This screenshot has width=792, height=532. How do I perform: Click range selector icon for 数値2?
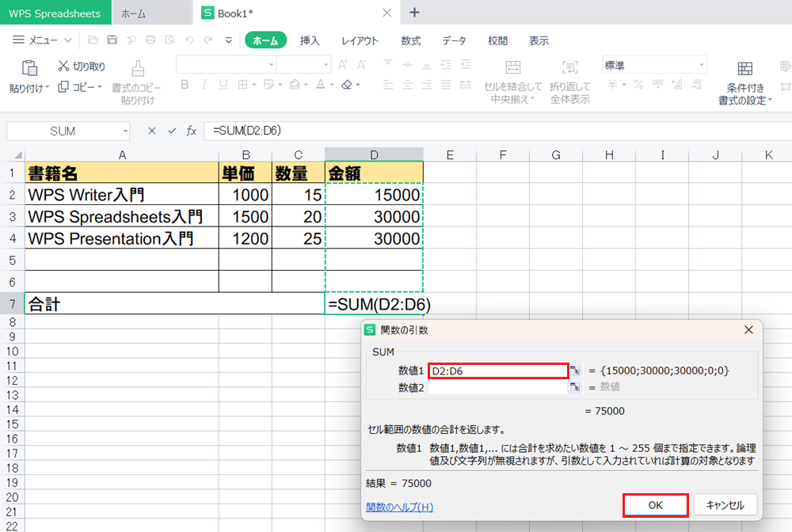[575, 387]
